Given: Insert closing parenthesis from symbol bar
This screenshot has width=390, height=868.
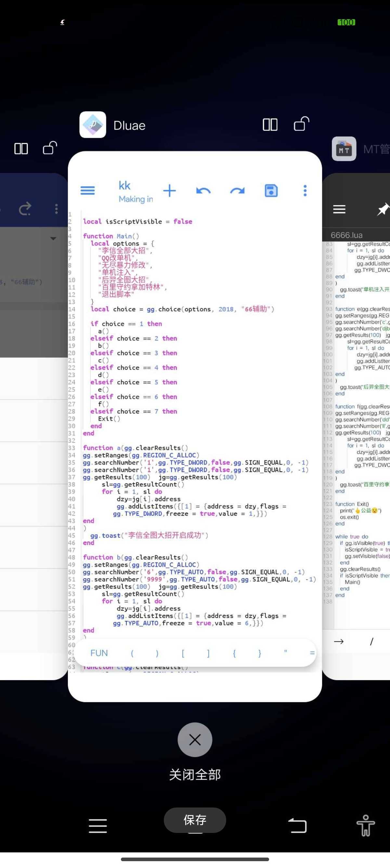Looking at the screenshot, I should (x=157, y=653).
